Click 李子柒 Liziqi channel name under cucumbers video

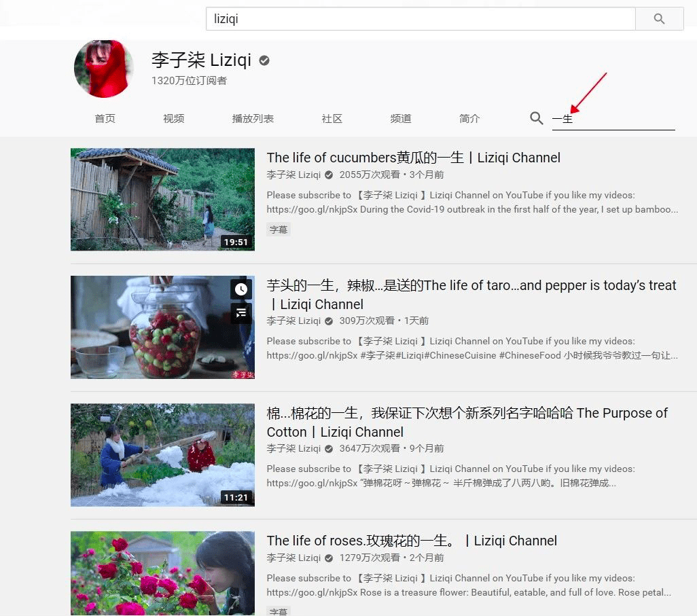point(294,175)
